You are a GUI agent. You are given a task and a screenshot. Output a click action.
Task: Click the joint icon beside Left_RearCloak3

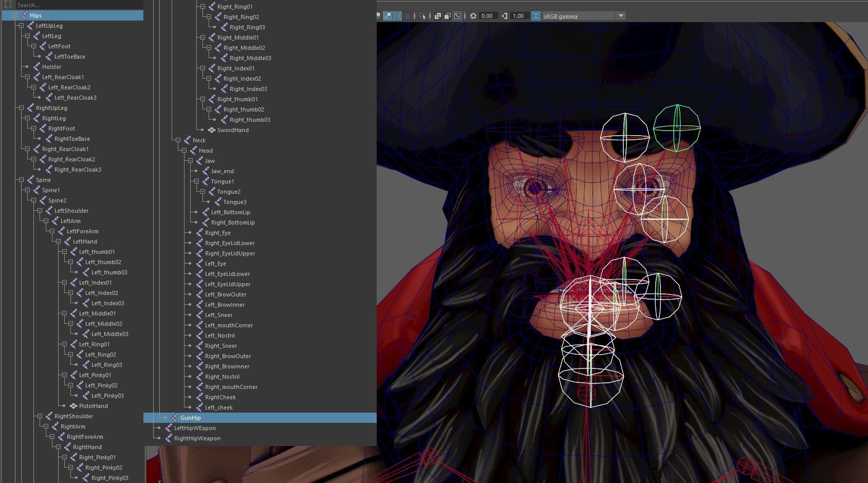(x=49, y=98)
